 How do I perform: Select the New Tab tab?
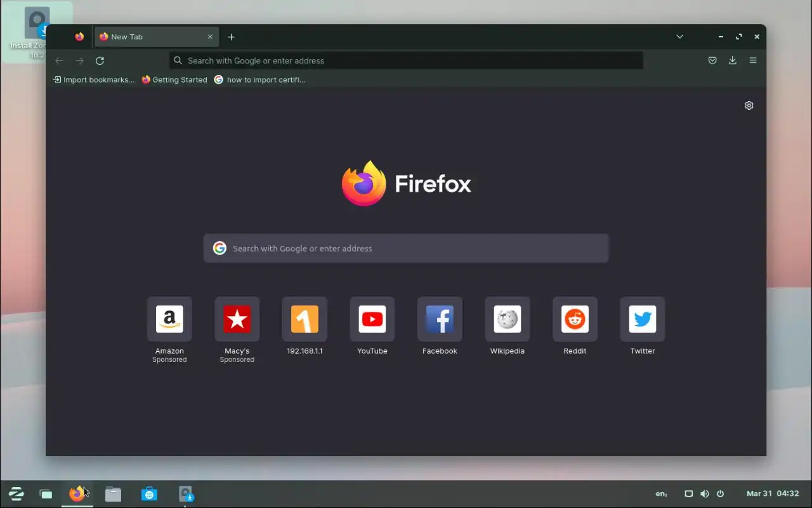[157, 37]
